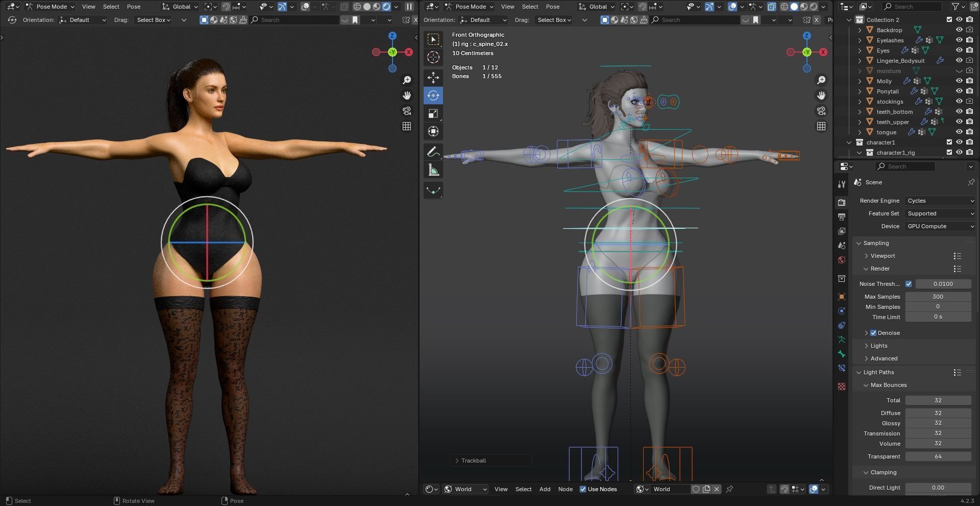
Task: Click the Max Samples value field
Action: click(x=938, y=297)
